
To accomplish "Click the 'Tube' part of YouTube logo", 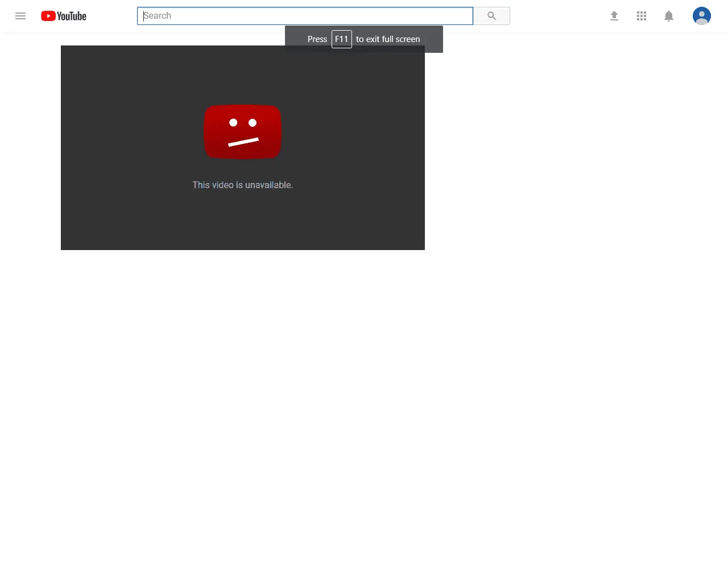I will pos(78,16).
